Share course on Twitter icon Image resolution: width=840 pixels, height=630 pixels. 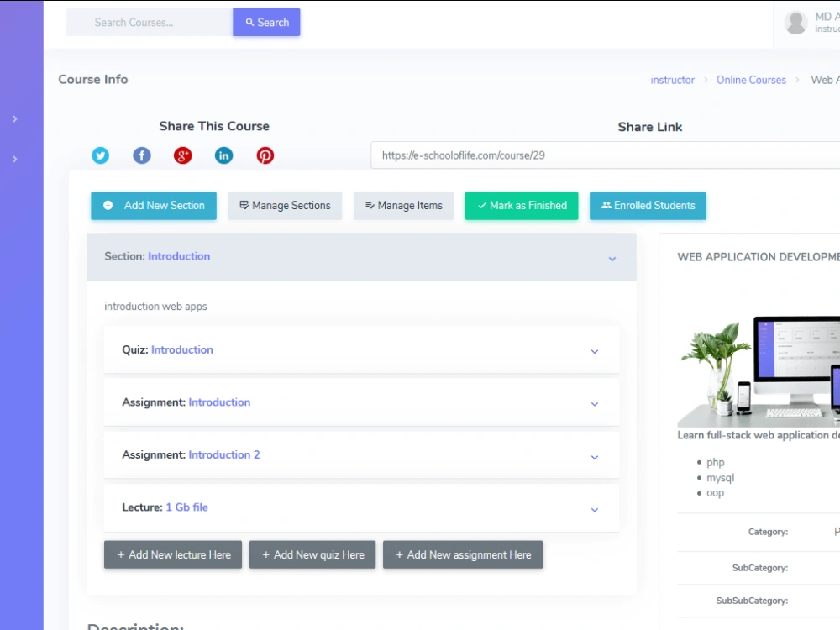(x=100, y=155)
